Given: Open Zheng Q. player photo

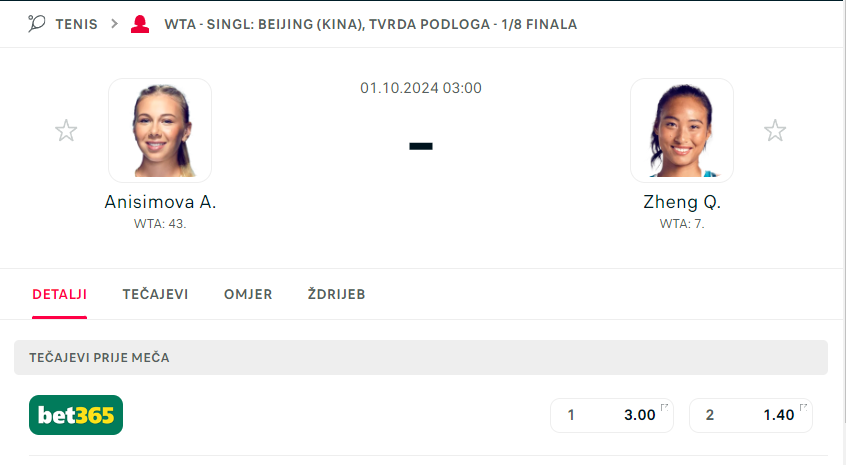Looking at the screenshot, I should (x=682, y=130).
